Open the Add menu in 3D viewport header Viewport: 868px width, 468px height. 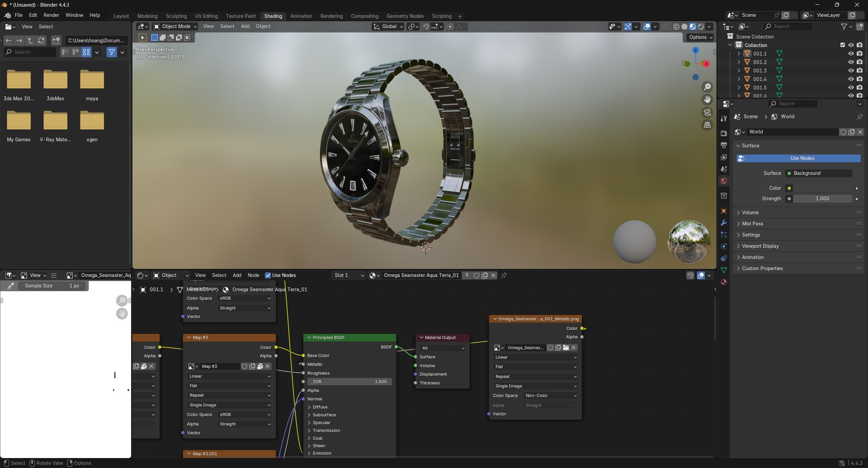[x=245, y=27]
